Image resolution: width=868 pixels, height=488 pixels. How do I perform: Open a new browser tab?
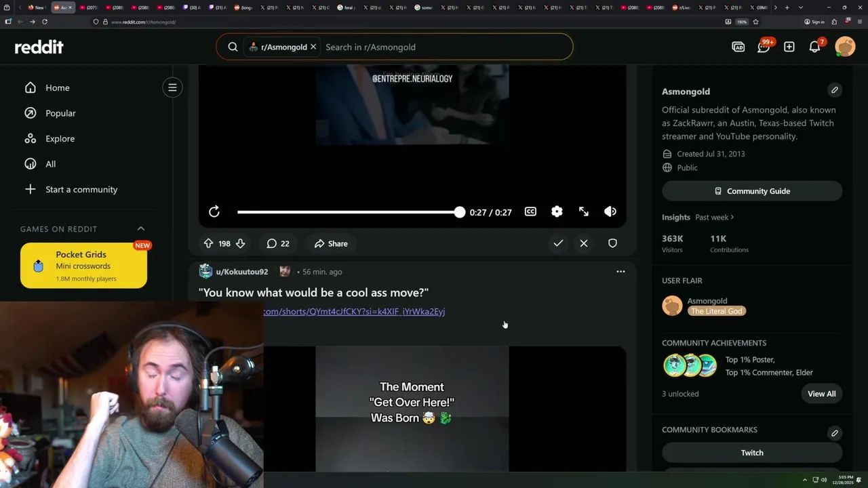click(787, 7)
